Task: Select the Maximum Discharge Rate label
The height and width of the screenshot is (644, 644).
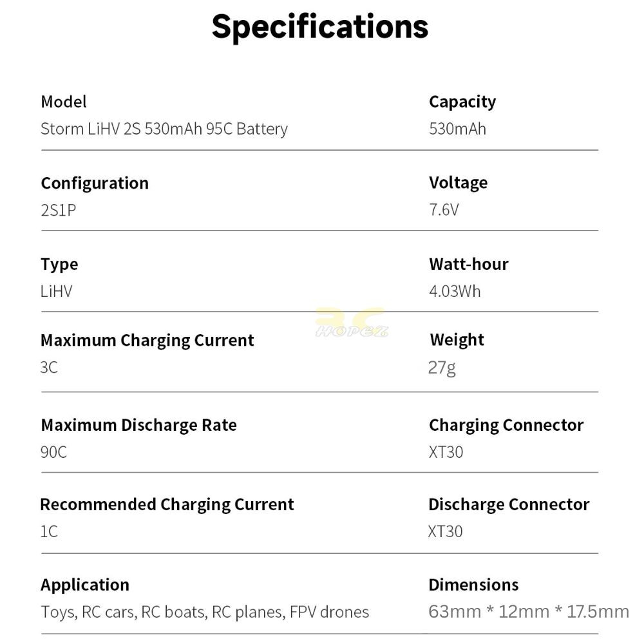Action: [x=139, y=426]
